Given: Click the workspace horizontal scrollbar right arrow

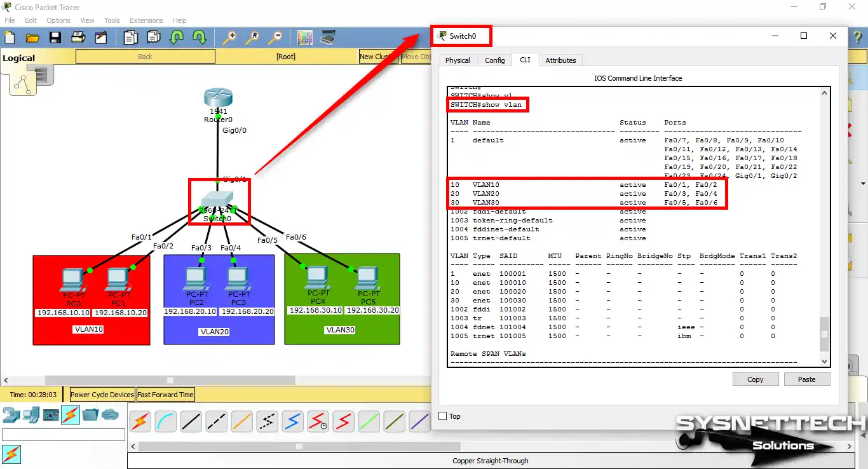Looking at the screenshot, I should click(424, 379).
